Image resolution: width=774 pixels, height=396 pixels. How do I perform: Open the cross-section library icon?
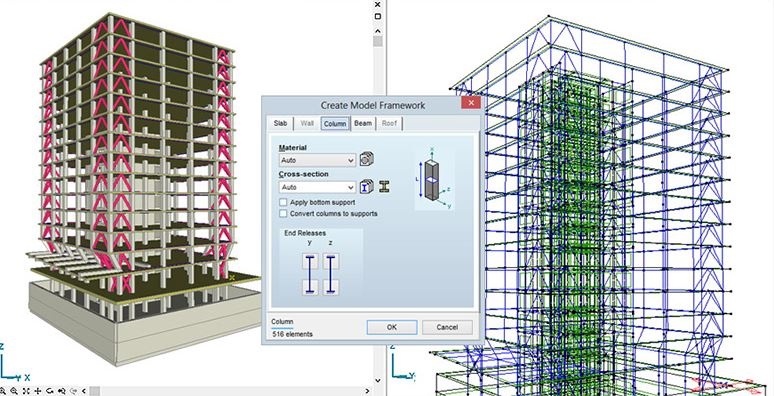click(366, 187)
